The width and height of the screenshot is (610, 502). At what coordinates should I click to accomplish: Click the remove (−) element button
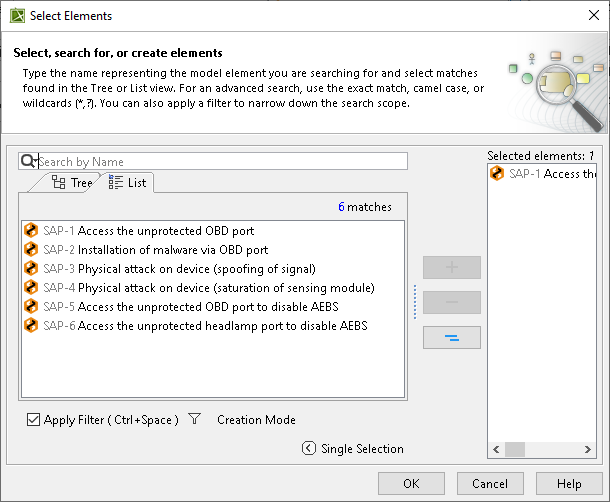click(452, 302)
